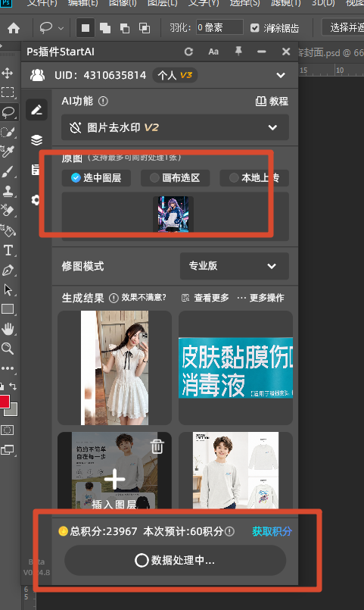Select the 选中图层 radio option
Viewport: 364px width, 610px height.
click(96, 178)
